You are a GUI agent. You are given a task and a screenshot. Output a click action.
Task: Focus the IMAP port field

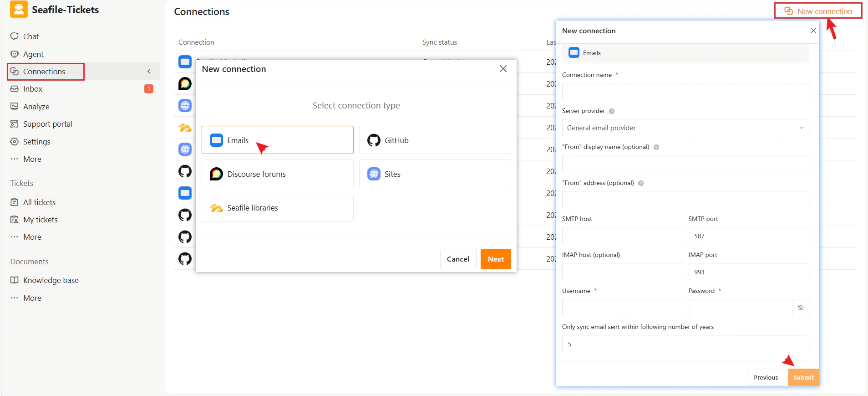[x=749, y=272]
